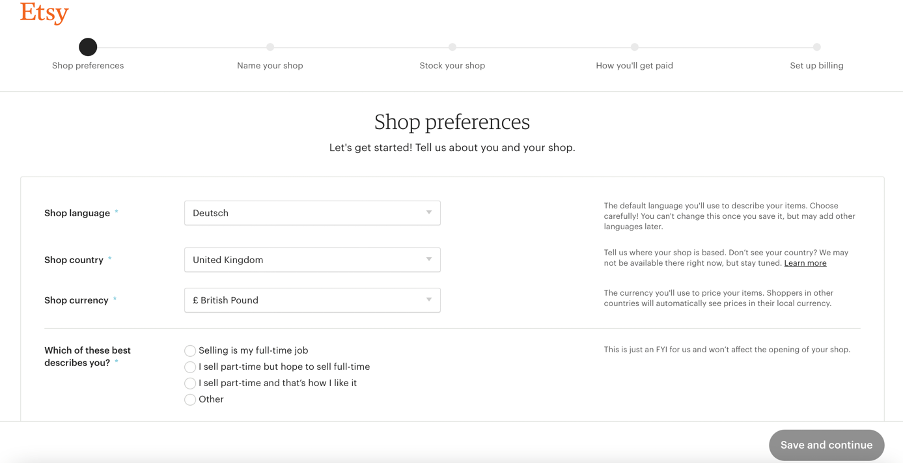
Task: Open the Shop currency dropdown
Action: coord(312,300)
